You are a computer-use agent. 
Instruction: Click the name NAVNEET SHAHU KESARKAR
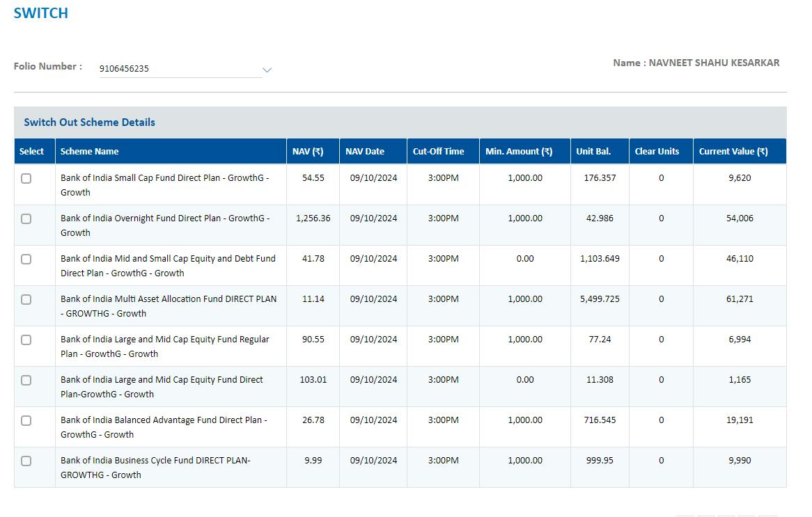tap(714, 63)
